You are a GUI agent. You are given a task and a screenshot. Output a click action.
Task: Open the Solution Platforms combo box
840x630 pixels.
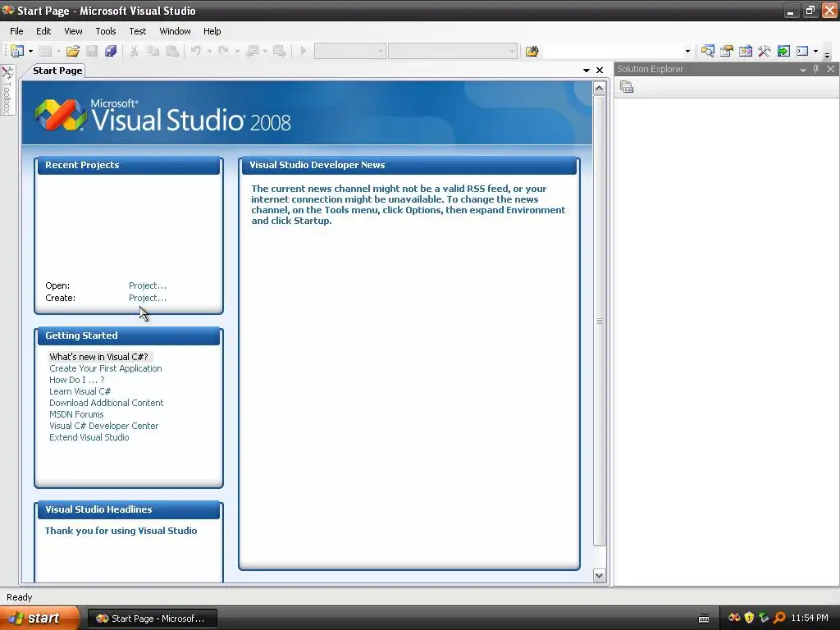[453, 51]
